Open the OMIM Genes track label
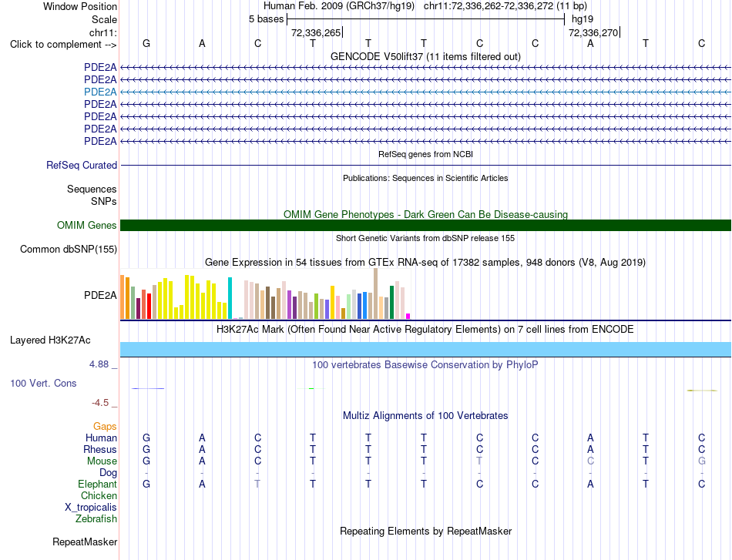The height and width of the screenshot is (560, 732). click(x=87, y=226)
